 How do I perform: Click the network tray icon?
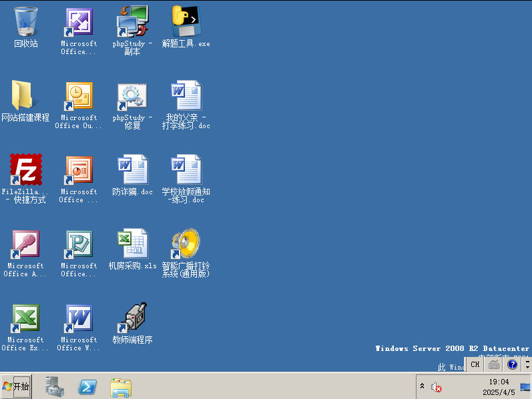(525, 387)
